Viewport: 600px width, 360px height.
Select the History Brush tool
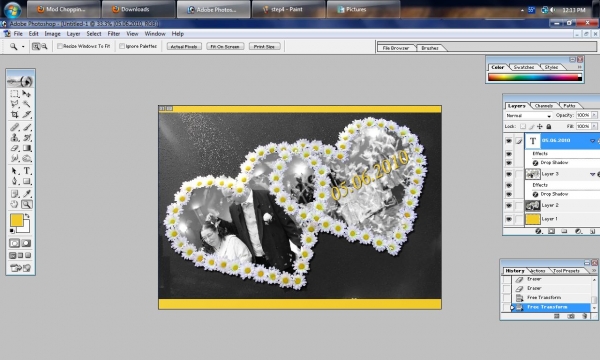(x=26, y=138)
